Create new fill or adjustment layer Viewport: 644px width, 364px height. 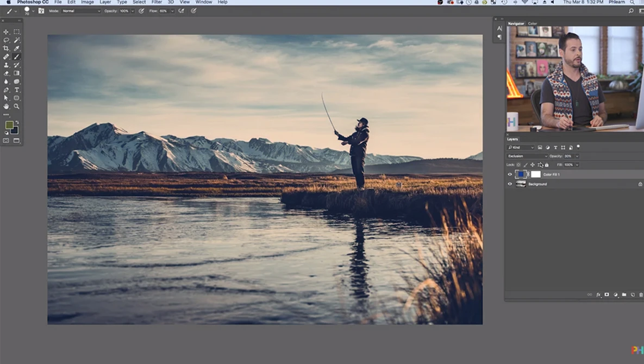click(615, 294)
